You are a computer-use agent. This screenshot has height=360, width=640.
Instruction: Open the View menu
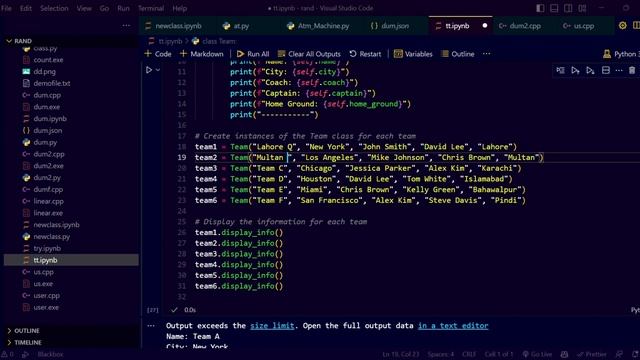click(84, 8)
